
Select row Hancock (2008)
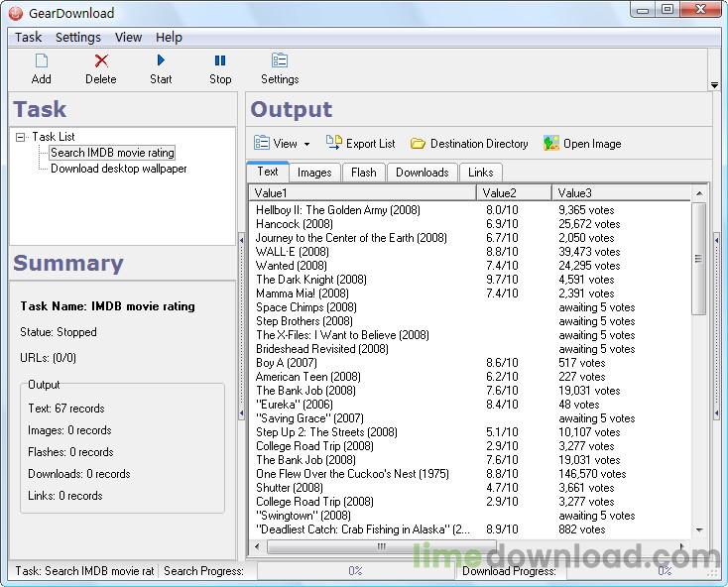[x=469, y=224]
